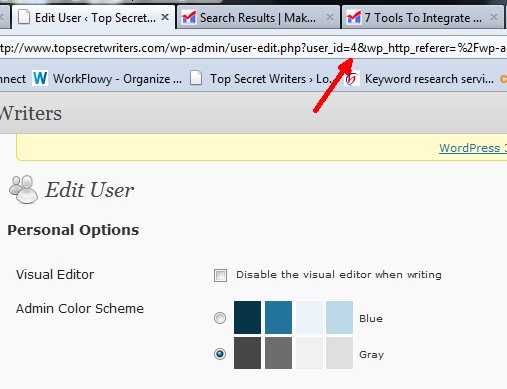This screenshot has height=389, width=507.
Task: Click the Personal Options heading
Action: point(73,230)
